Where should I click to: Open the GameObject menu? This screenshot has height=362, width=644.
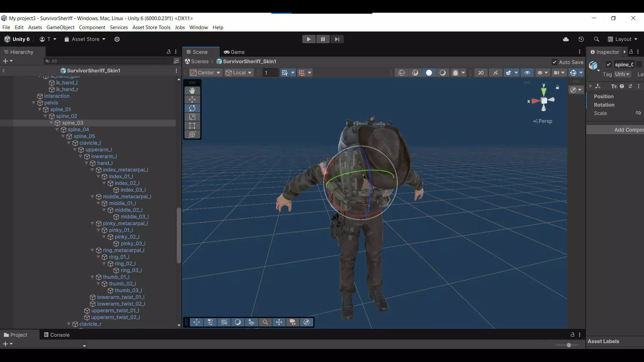[x=60, y=27]
